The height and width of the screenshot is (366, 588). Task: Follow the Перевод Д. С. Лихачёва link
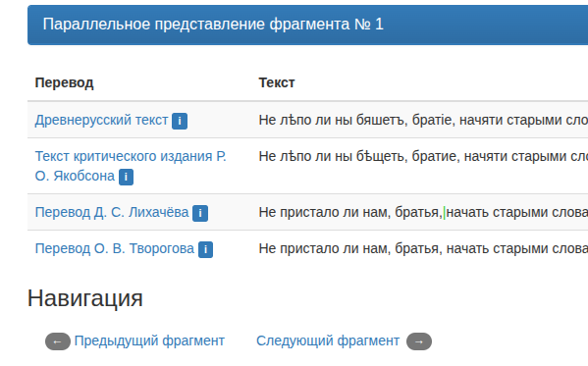112,212
